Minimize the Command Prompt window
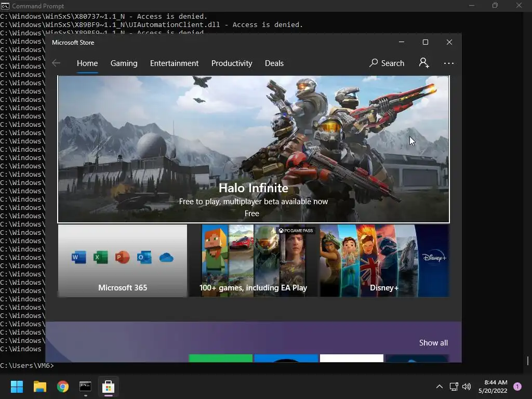This screenshot has height=399, width=532. click(x=472, y=5)
